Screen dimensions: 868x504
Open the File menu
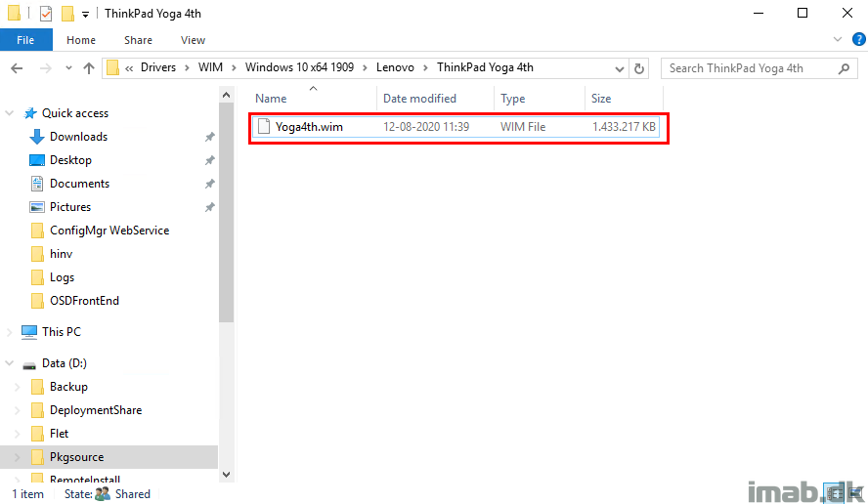pos(25,40)
